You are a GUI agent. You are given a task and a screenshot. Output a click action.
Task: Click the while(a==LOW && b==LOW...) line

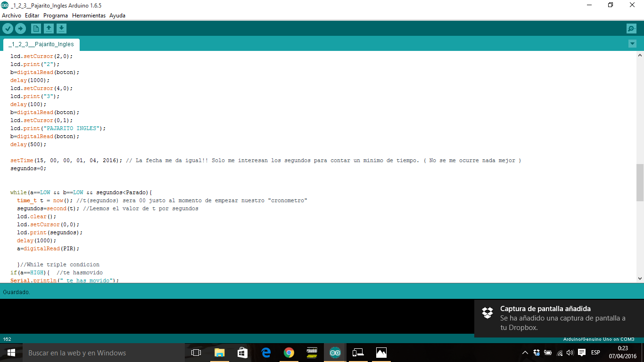click(x=81, y=192)
